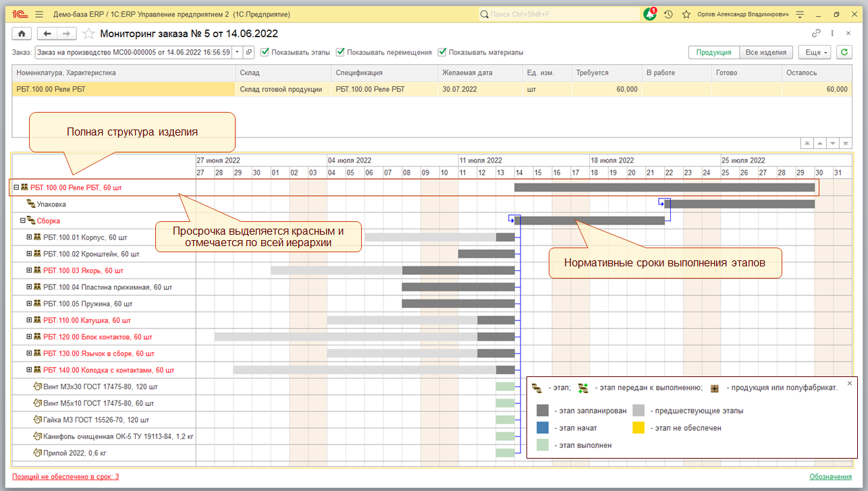Expand РБТ.100.01 Корпус tree node

[x=29, y=237]
